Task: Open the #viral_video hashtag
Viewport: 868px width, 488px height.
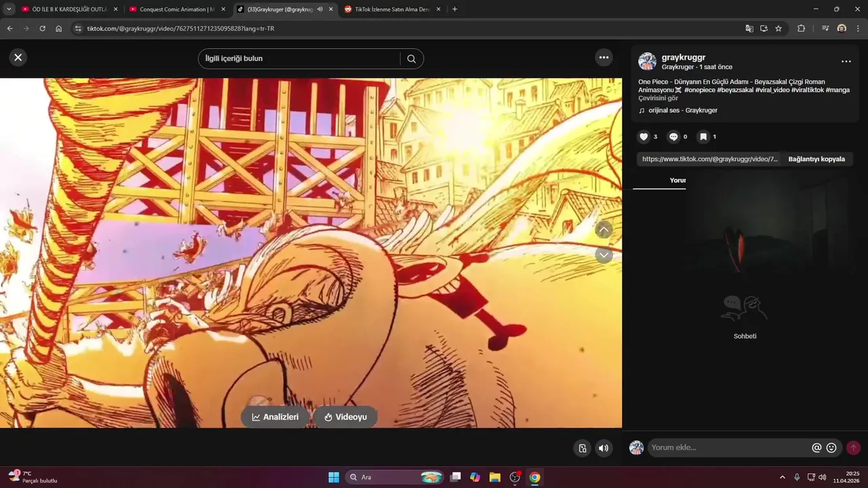Action: 772,90
